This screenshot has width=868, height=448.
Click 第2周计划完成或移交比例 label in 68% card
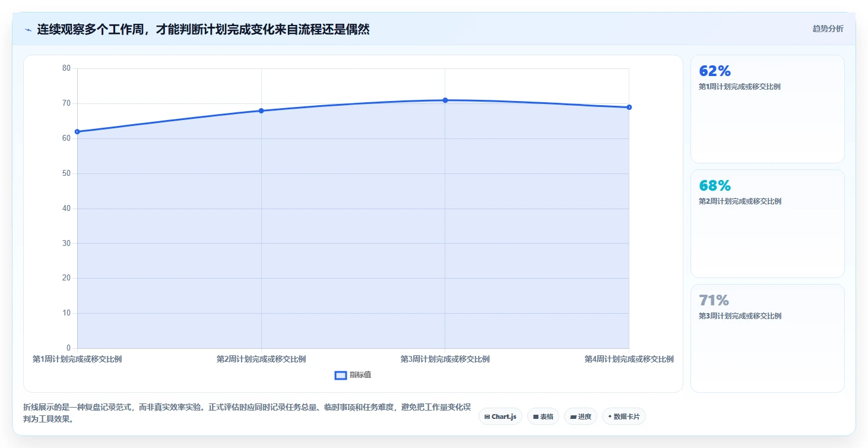coord(740,201)
